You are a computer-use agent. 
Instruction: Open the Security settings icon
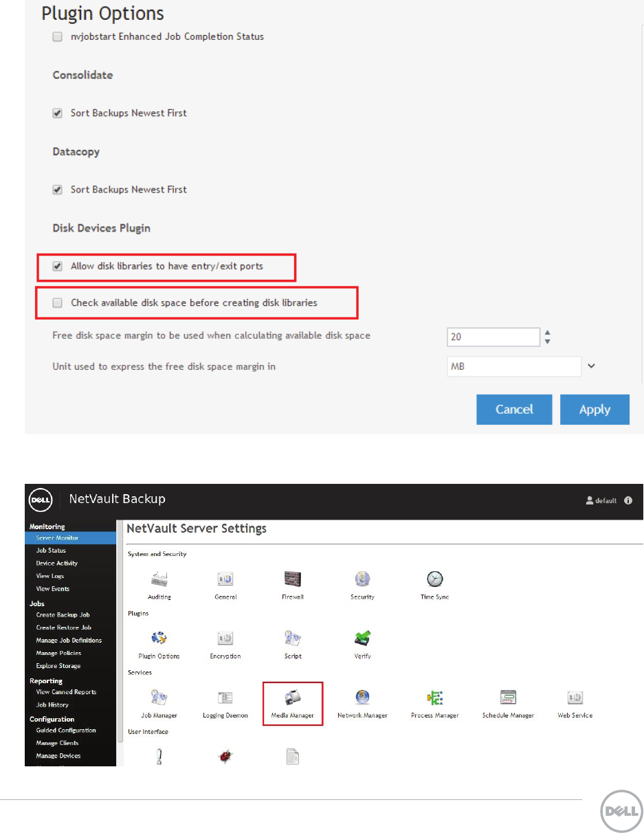362,579
